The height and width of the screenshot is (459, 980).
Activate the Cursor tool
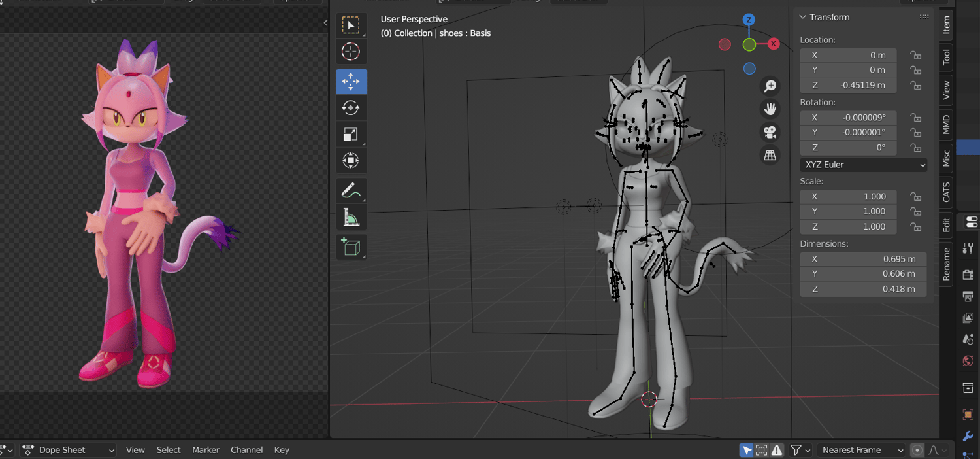click(351, 52)
